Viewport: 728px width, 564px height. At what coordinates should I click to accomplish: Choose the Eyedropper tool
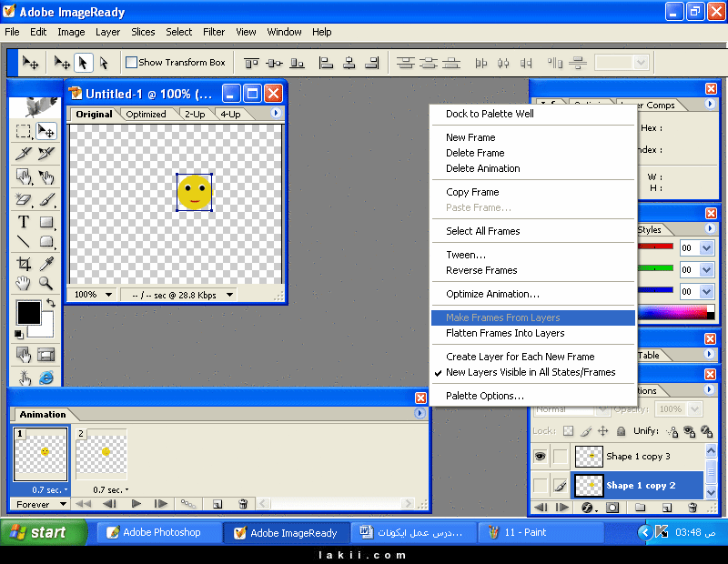click(x=46, y=264)
